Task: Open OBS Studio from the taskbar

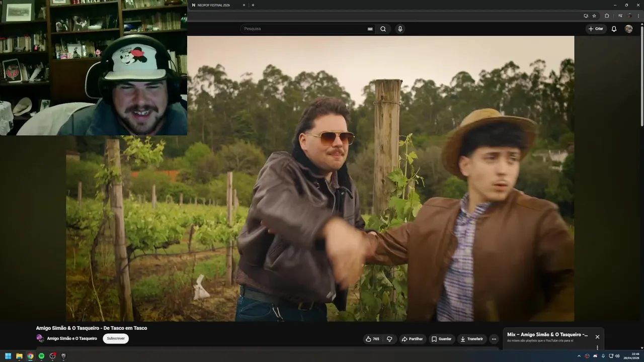Action: 52,356
